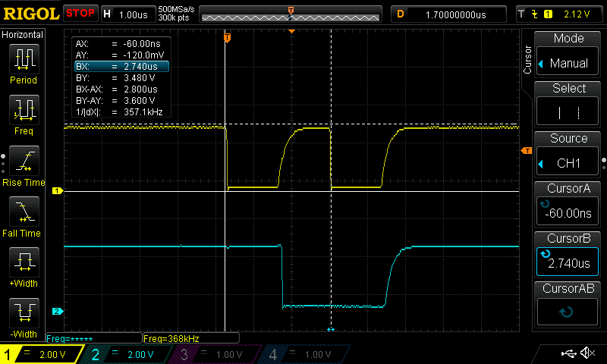Click the STOP run status button

click(x=80, y=14)
